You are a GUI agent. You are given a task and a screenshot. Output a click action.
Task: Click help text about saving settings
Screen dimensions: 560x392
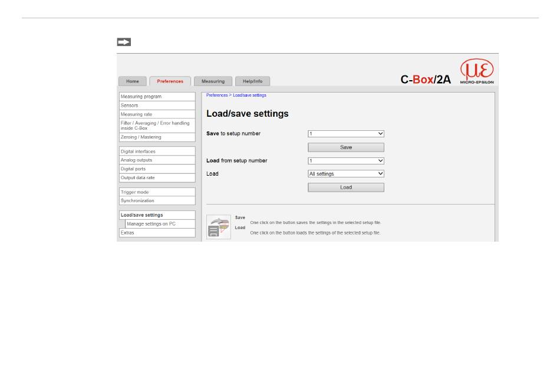point(316,223)
